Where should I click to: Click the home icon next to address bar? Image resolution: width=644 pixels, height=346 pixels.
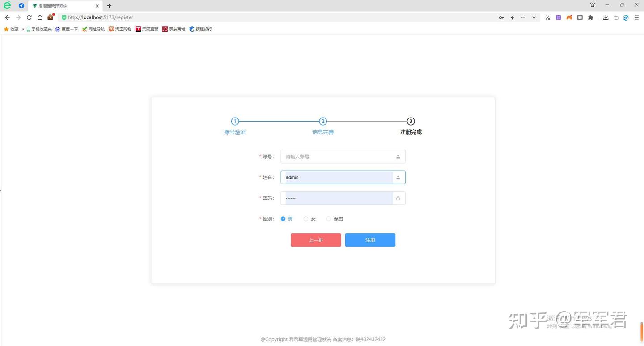tap(39, 17)
